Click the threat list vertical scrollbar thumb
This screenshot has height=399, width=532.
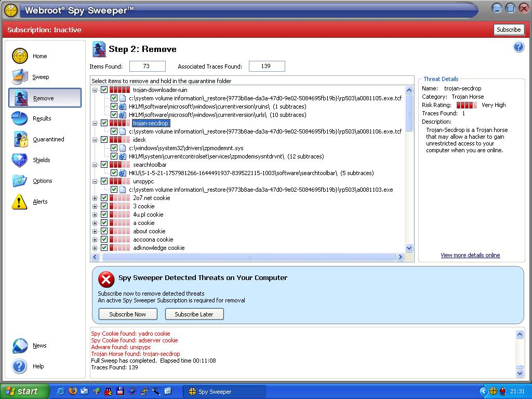(x=409, y=113)
